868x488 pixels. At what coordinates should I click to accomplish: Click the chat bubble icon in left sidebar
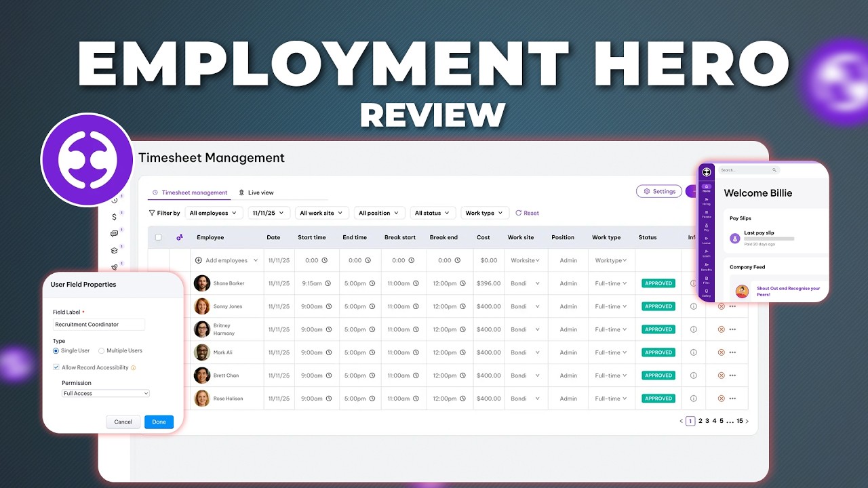click(114, 234)
